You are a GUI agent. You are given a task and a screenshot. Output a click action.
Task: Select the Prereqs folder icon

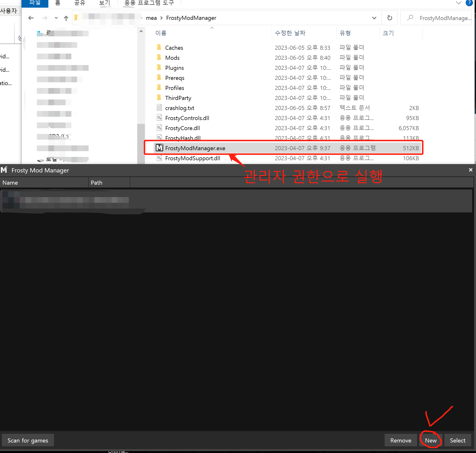tap(159, 77)
